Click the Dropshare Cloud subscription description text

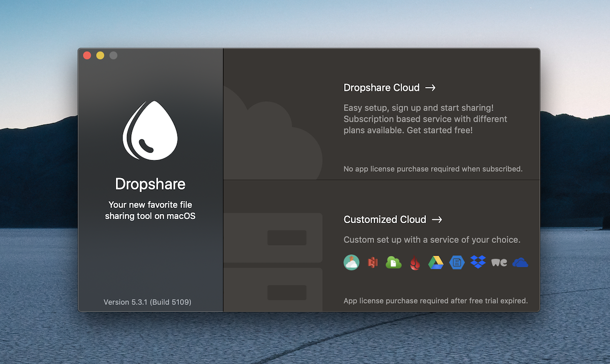[x=425, y=119]
